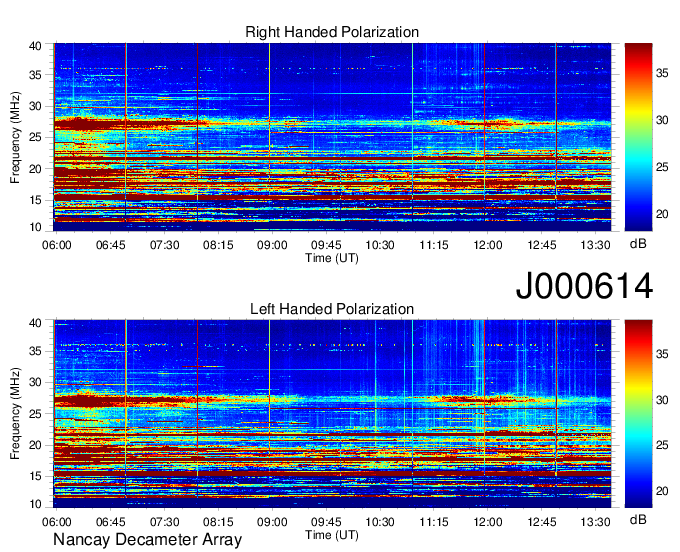This screenshot has height=552, width=680.
Task: Click the 30 MHz frequency tick of Right Handed plot
Action: pos(35,106)
